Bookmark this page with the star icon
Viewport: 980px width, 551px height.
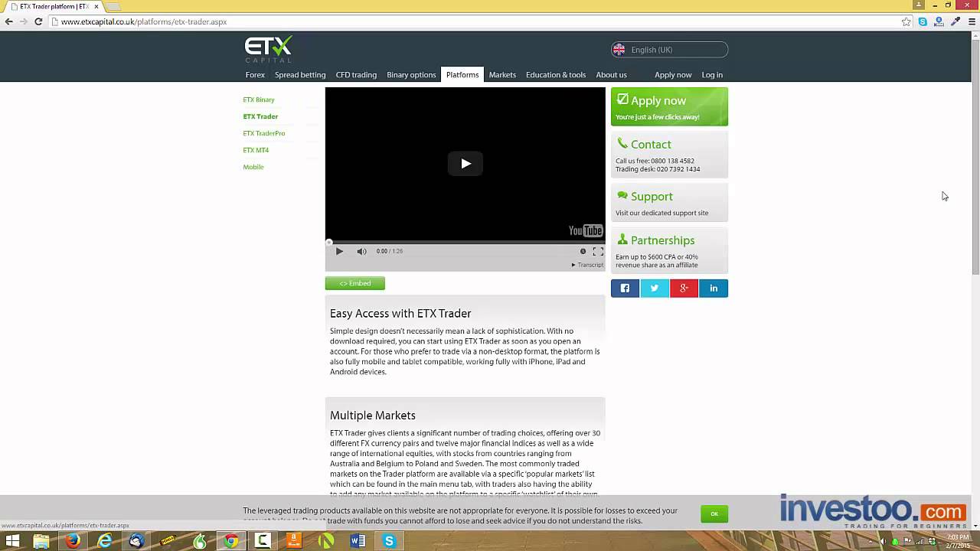point(906,21)
